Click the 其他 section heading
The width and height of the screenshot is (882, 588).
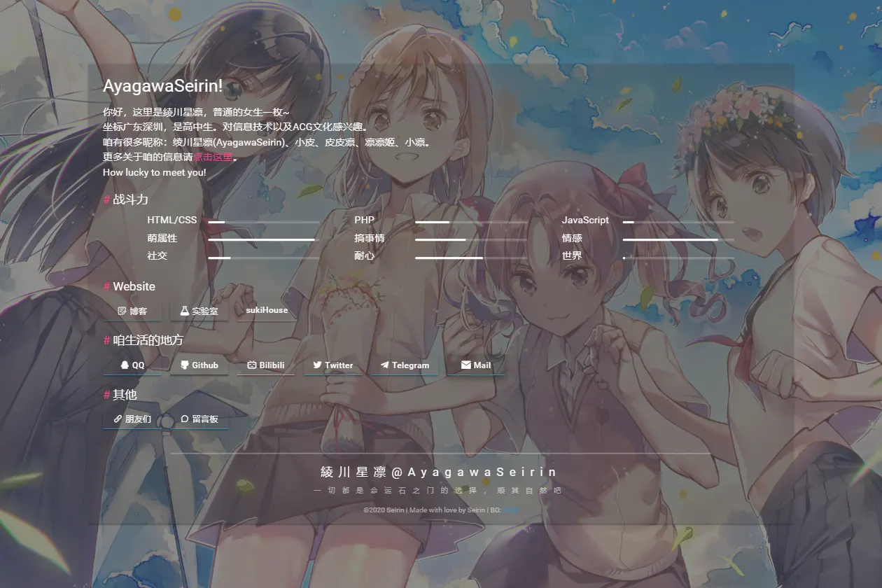(120, 395)
